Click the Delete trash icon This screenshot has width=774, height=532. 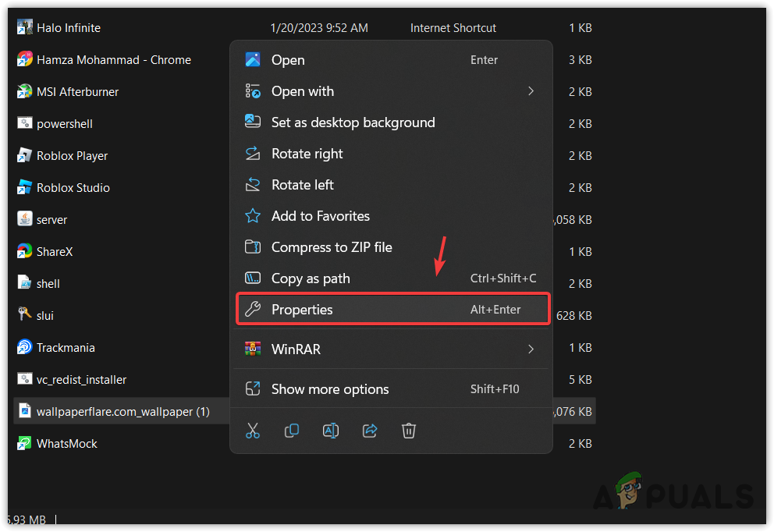tap(409, 431)
